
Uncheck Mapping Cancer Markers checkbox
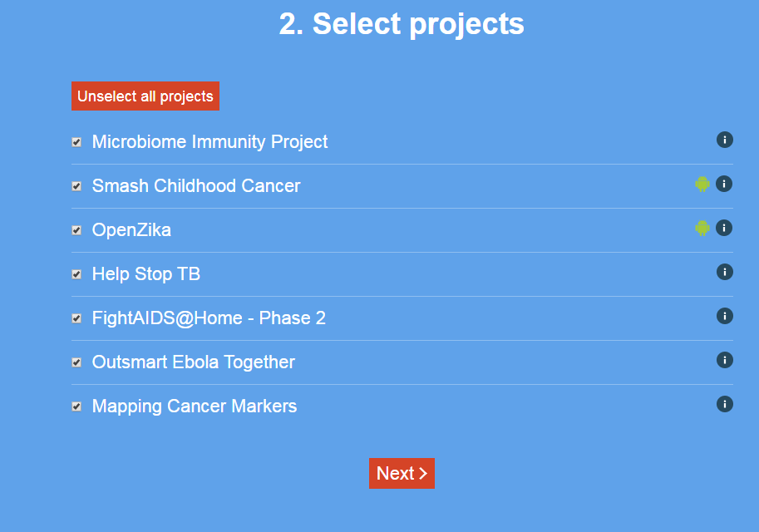pyautogui.click(x=76, y=406)
